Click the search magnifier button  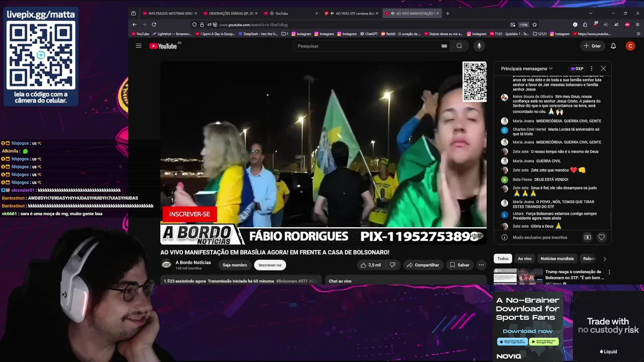click(x=459, y=46)
